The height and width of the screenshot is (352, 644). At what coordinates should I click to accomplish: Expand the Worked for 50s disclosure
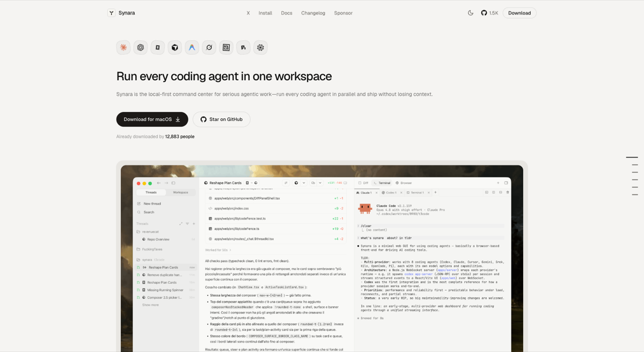(x=218, y=250)
